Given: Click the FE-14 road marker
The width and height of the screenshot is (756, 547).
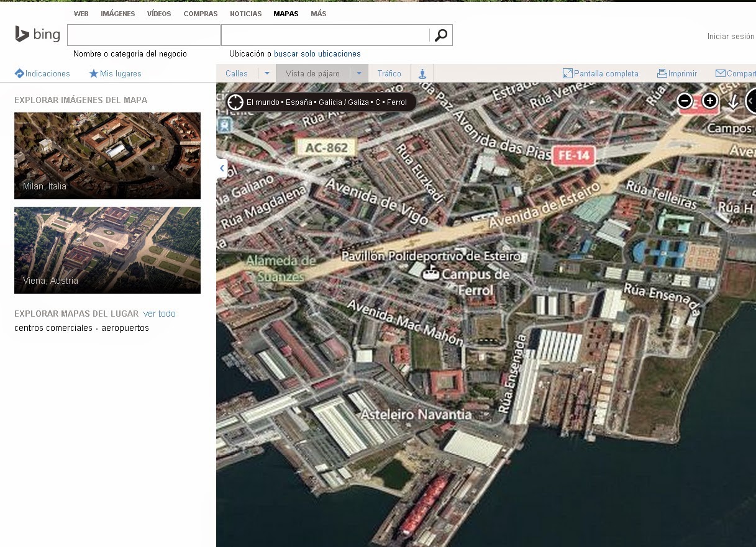Looking at the screenshot, I should [x=573, y=155].
